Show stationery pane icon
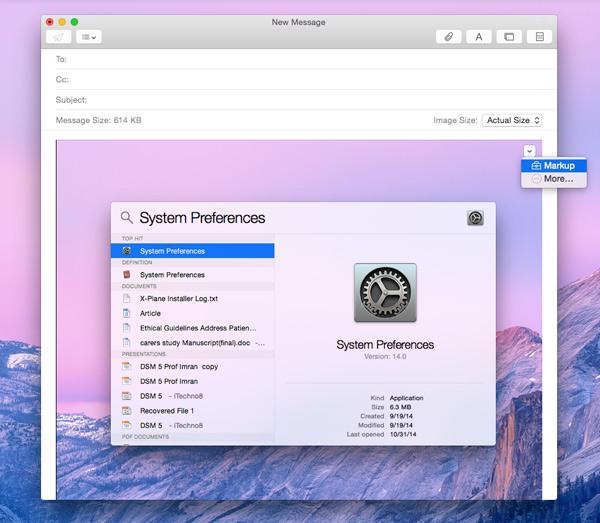The height and width of the screenshot is (523, 600). (540, 37)
